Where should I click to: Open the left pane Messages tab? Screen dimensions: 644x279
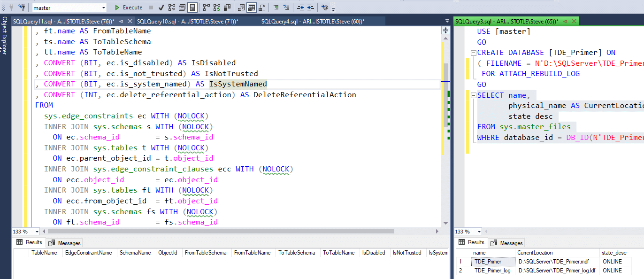pyautogui.click(x=64, y=243)
